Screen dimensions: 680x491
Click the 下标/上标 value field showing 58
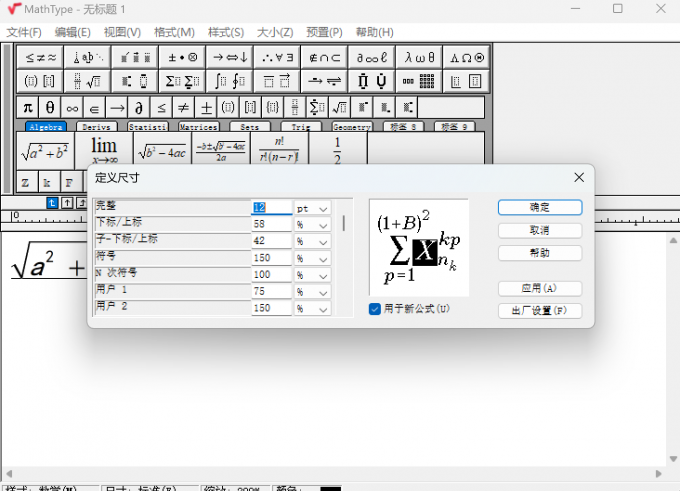272,224
